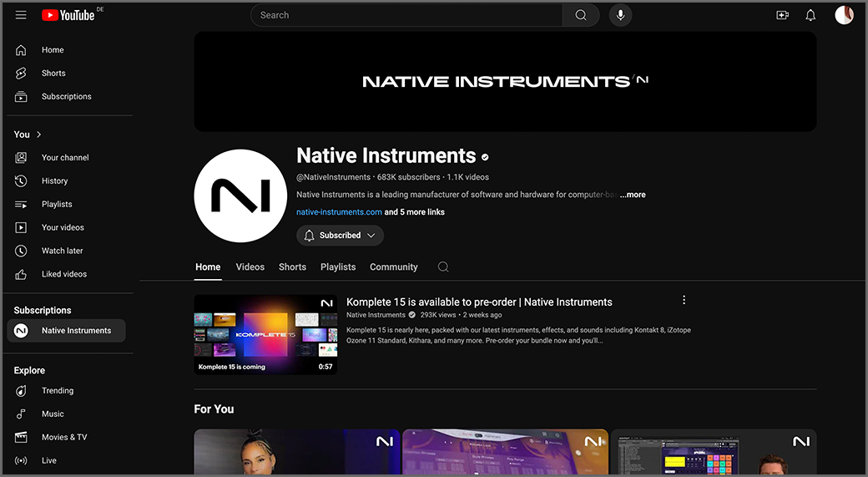This screenshot has width=868, height=477.
Task: Switch to the channel Playlists tab
Action: click(x=338, y=267)
